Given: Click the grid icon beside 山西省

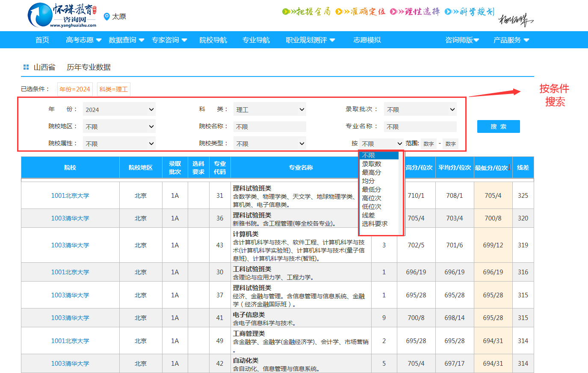Looking at the screenshot, I should tap(26, 67).
